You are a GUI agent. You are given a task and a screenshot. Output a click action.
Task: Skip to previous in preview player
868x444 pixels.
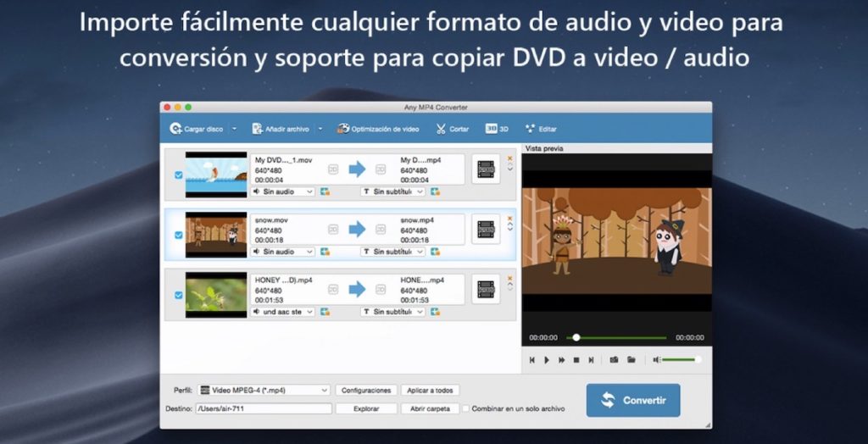coord(532,360)
